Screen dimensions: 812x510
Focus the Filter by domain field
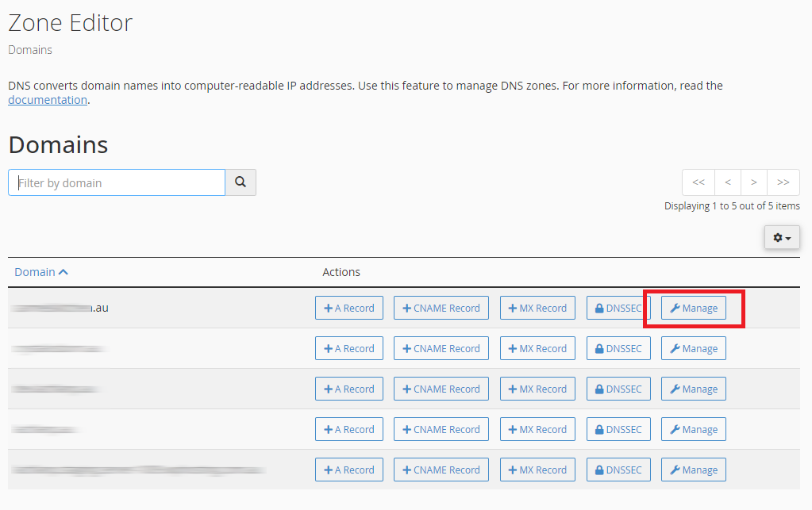(x=117, y=182)
